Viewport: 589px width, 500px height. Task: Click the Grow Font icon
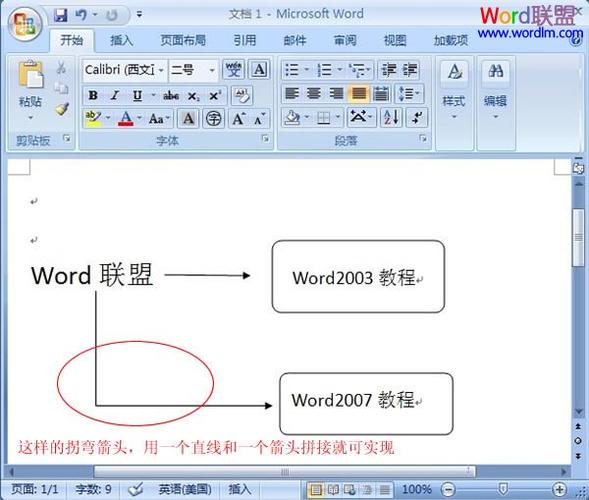[x=239, y=119]
